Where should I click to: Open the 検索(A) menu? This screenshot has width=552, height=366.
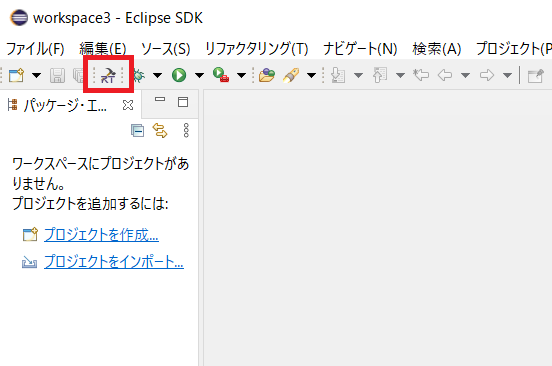click(x=437, y=49)
